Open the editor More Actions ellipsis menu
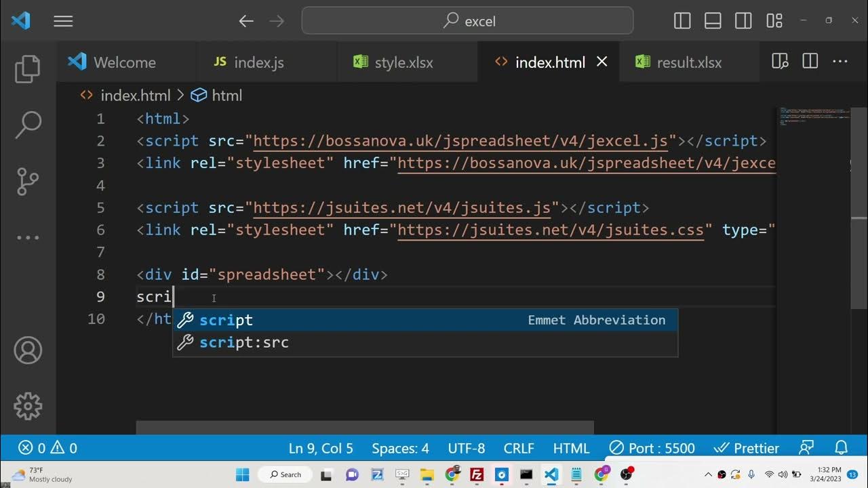Screen dimensions: 868x488 pyautogui.click(x=840, y=62)
